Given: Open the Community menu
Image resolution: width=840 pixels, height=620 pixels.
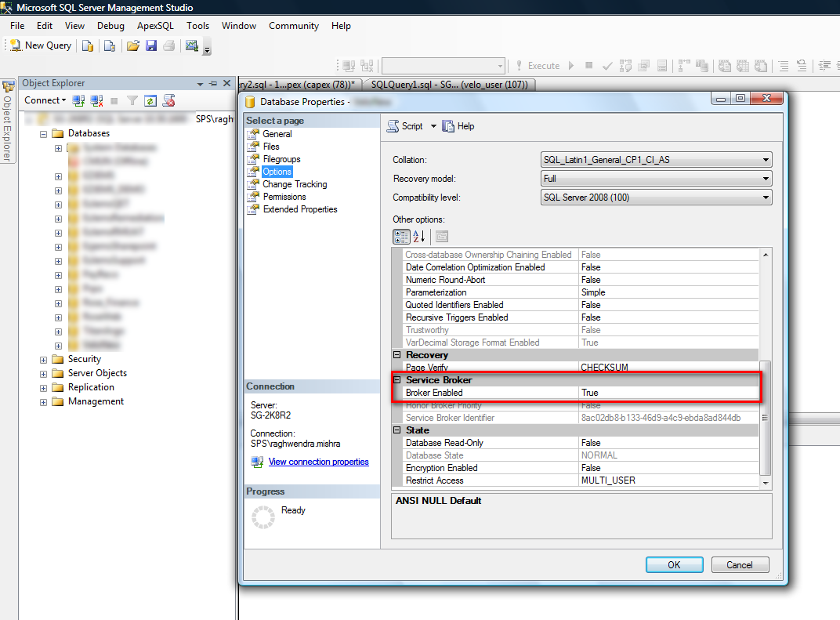Looking at the screenshot, I should (294, 26).
